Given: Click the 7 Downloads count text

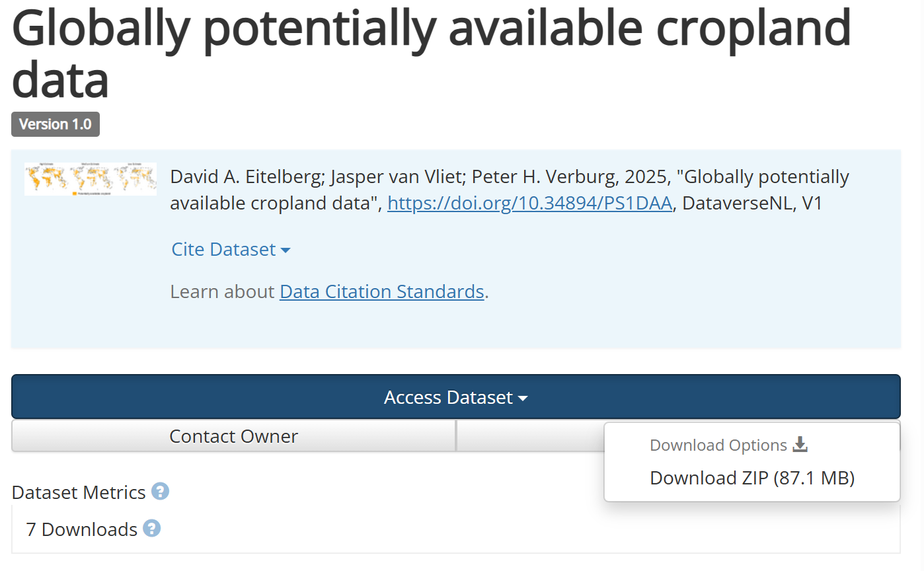Looking at the screenshot, I should [81, 529].
